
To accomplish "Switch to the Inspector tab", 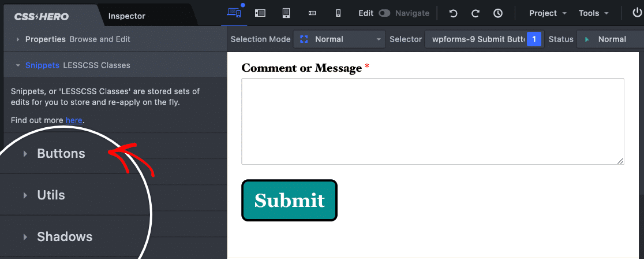I will coord(126,16).
